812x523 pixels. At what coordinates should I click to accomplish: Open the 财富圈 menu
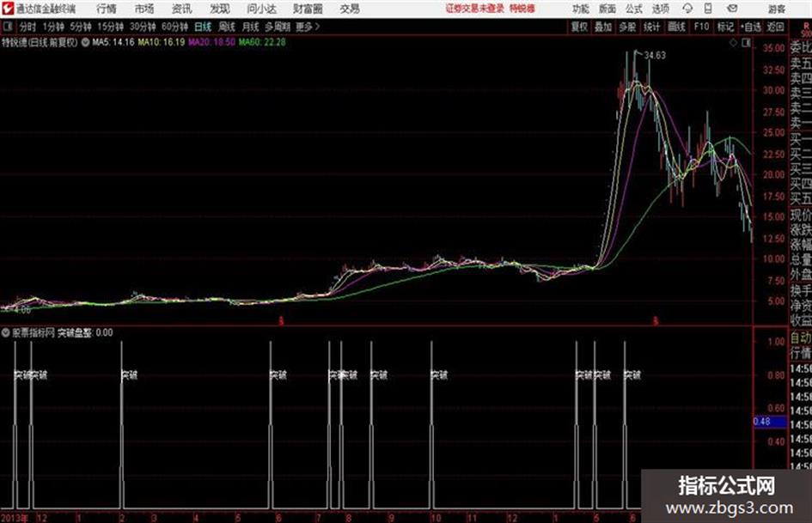click(x=308, y=9)
